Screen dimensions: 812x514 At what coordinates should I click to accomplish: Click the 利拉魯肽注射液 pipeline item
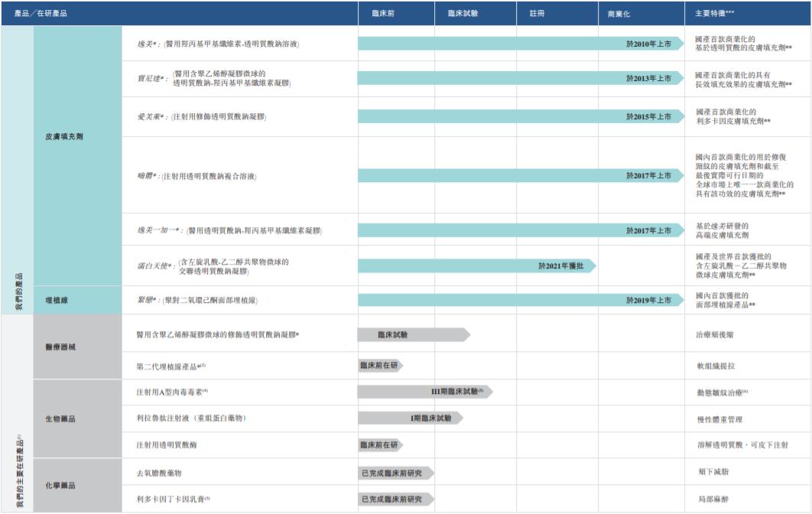(x=190, y=418)
